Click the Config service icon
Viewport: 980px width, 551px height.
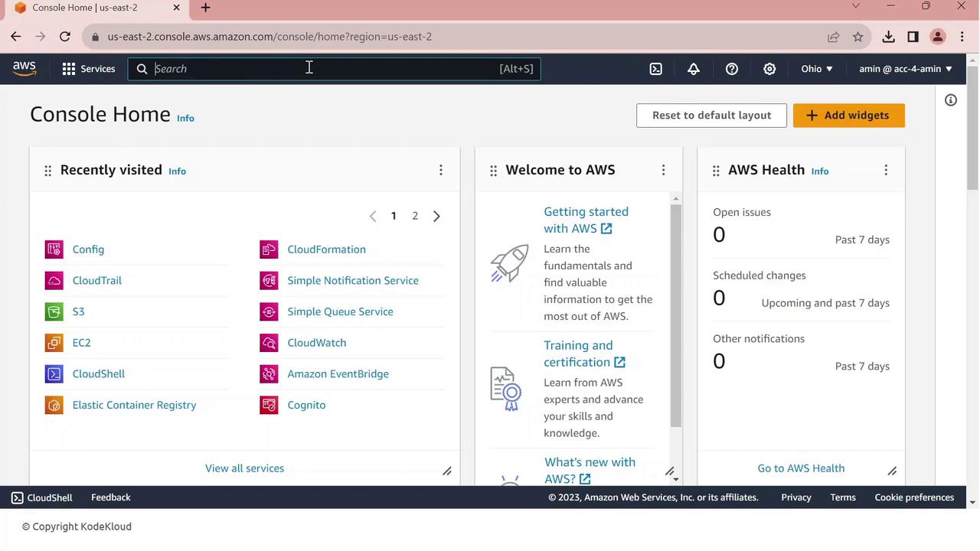(x=54, y=249)
